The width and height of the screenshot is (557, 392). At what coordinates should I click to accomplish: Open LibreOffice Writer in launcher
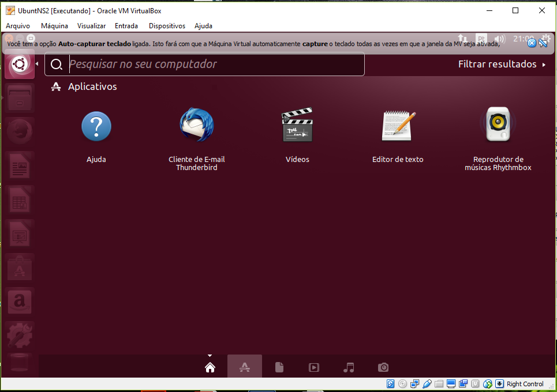20,165
